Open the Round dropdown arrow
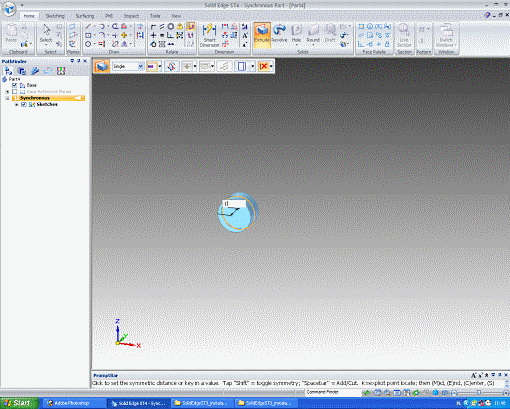 tap(313, 45)
